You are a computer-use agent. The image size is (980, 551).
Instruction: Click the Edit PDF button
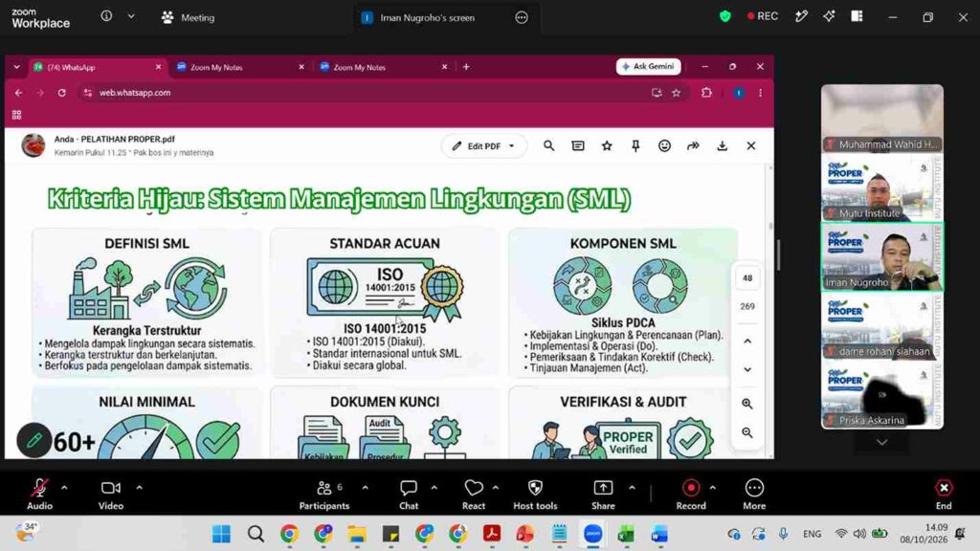(x=483, y=145)
